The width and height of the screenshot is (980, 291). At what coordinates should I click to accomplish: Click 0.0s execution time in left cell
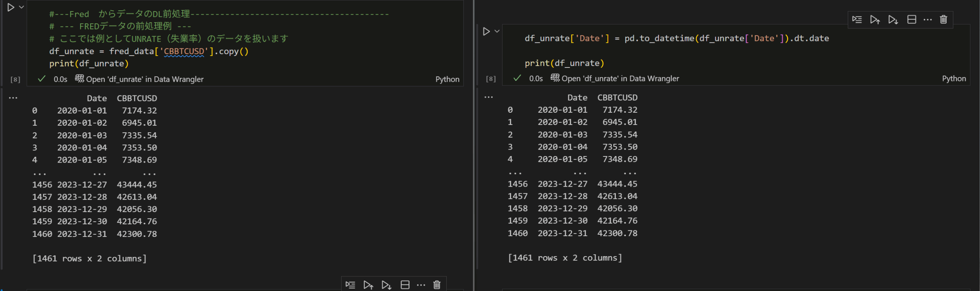[x=60, y=79]
